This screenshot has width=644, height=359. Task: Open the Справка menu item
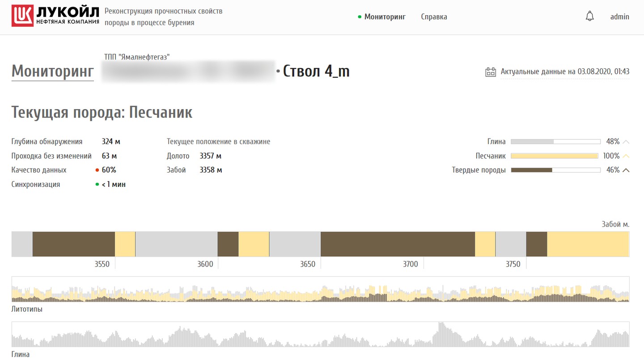point(434,17)
